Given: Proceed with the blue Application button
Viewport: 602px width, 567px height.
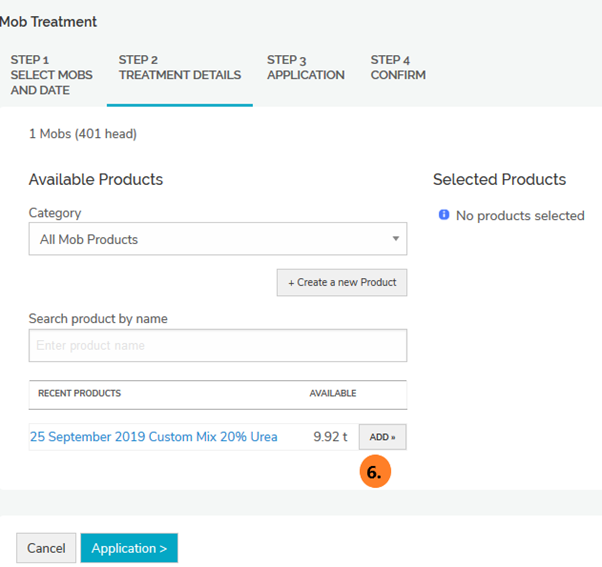Looking at the screenshot, I should pos(129,548).
